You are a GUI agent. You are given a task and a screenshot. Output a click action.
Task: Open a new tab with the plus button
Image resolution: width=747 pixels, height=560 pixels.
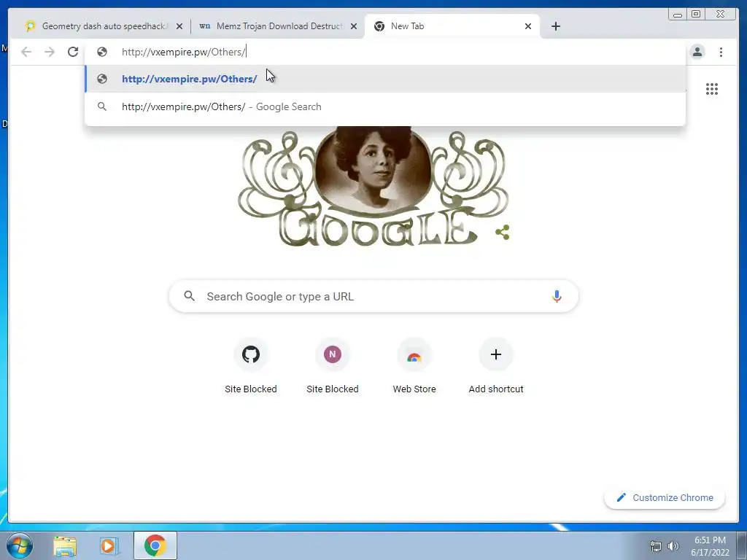pos(555,26)
